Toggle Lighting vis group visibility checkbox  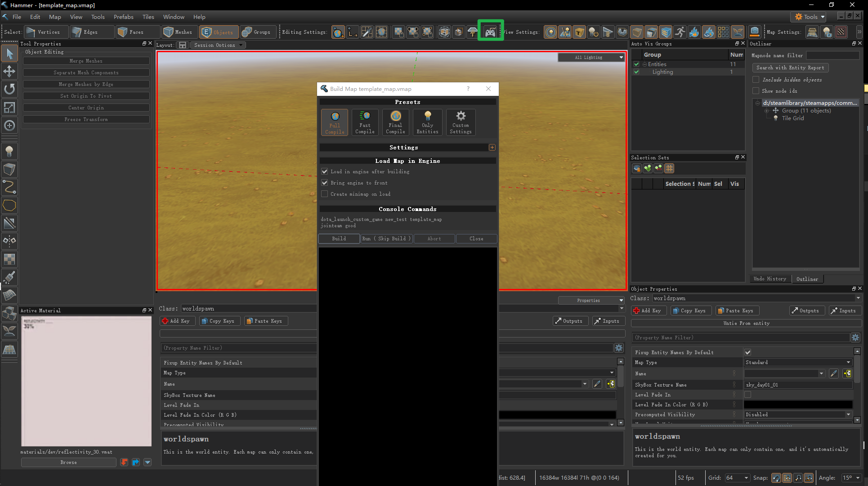(x=636, y=72)
